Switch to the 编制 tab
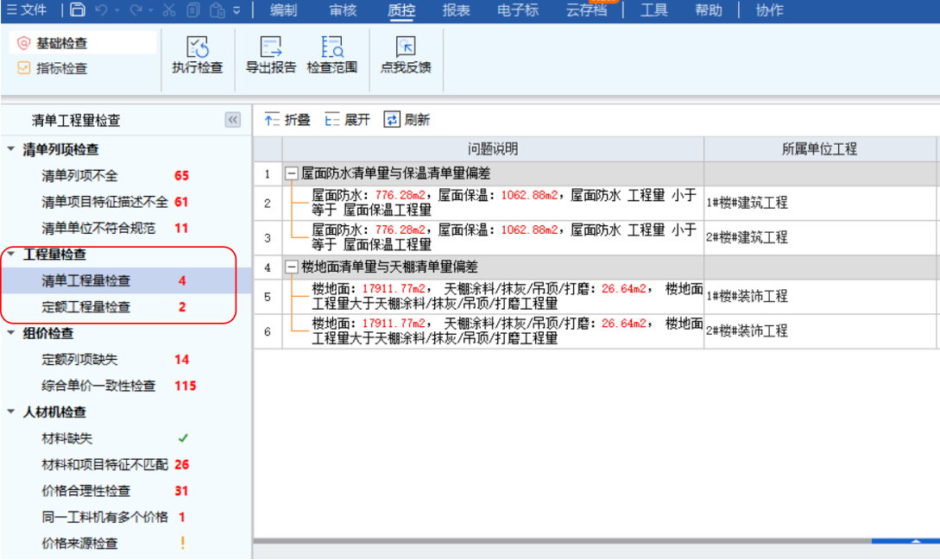Viewport: 940px width, 560px height. (283, 10)
